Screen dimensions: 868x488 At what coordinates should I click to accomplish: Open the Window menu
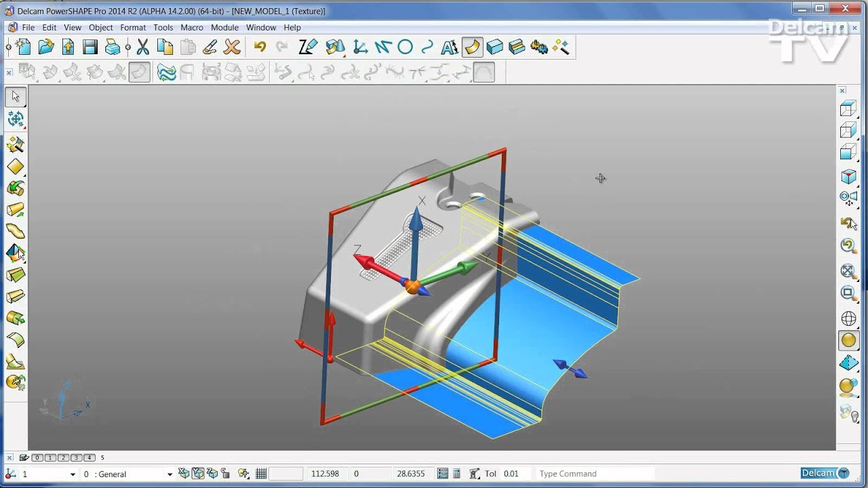point(261,28)
